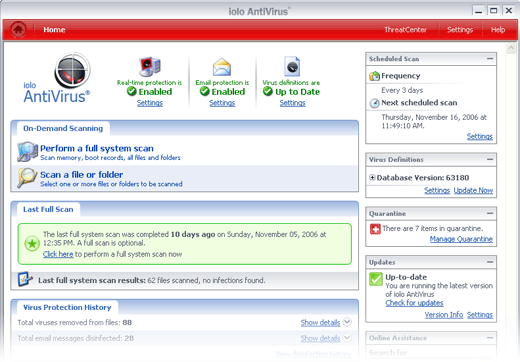Screen dimensions: 520x362
Task: Collapse the Updates panel
Action: 490,262
